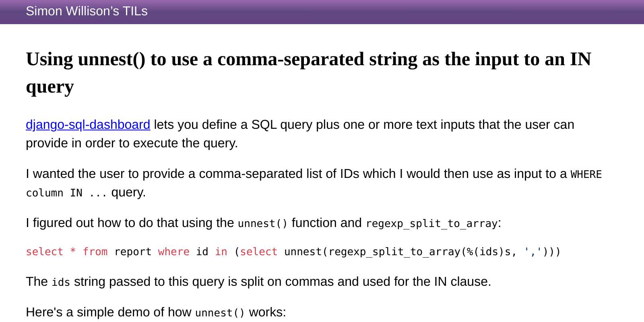Click the where keyword in the SQL query
This screenshot has width=644, height=322.
point(174,251)
